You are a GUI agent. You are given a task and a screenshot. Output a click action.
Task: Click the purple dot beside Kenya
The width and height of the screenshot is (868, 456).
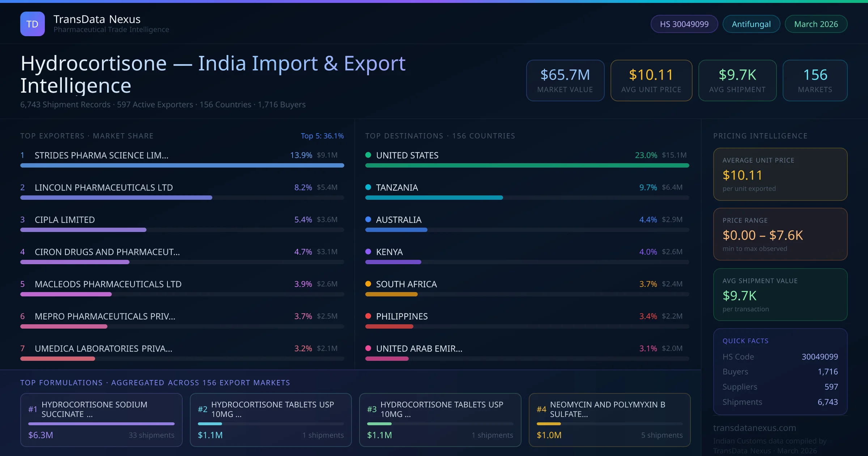coord(368,252)
